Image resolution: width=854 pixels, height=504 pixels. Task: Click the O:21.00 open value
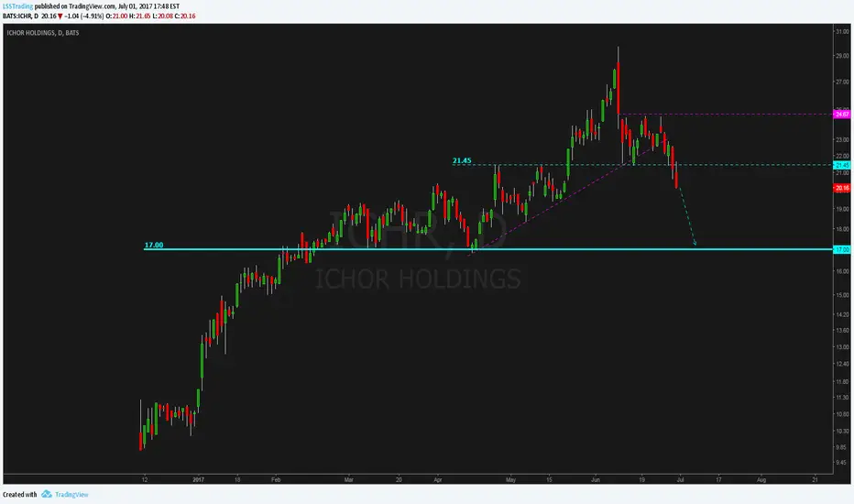pyautogui.click(x=116, y=16)
